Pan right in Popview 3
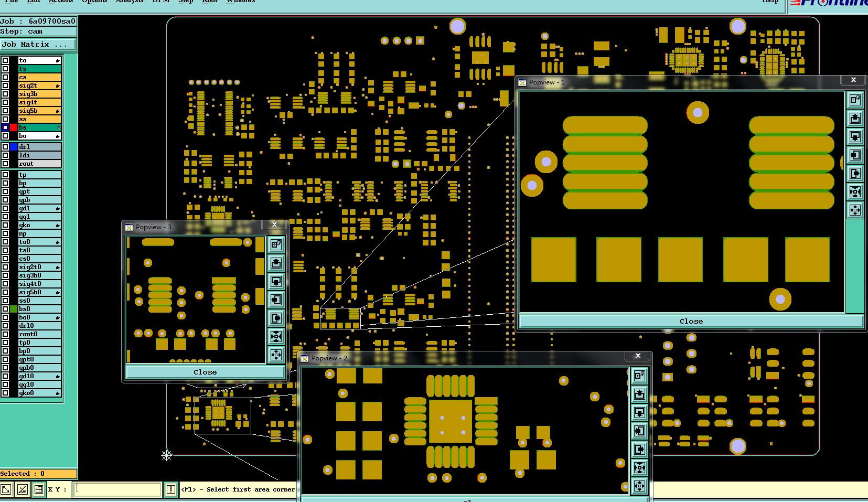868x502 pixels. [x=276, y=318]
